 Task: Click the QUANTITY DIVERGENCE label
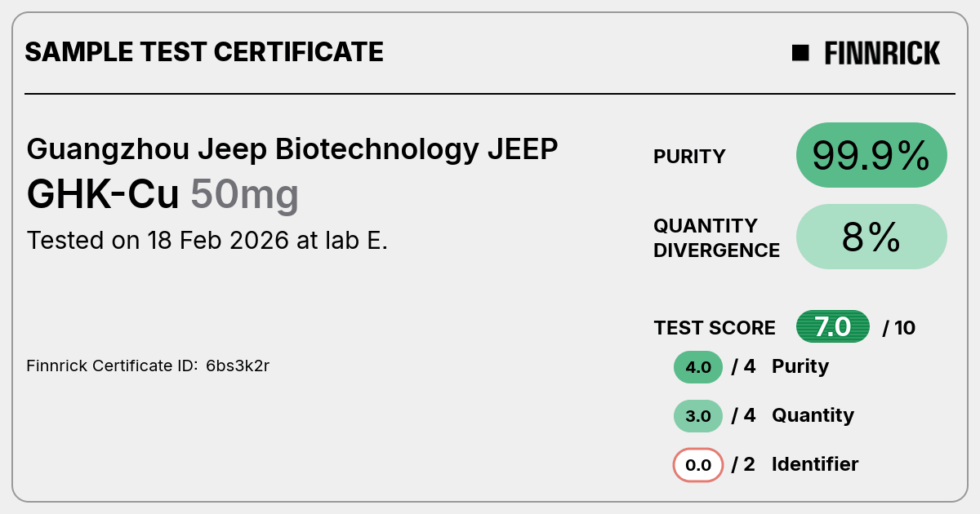coord(717,237)
